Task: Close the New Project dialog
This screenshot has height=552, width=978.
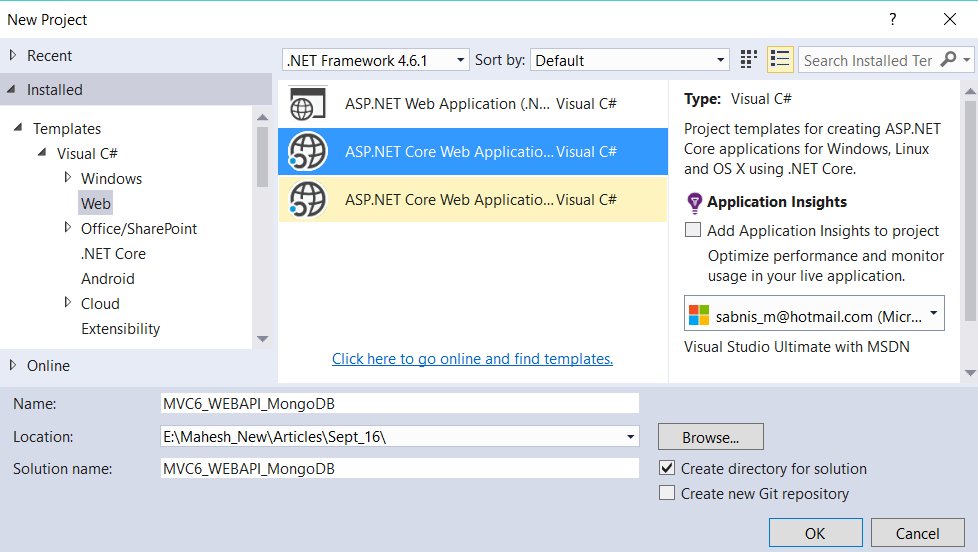Action: pos(949,19)
